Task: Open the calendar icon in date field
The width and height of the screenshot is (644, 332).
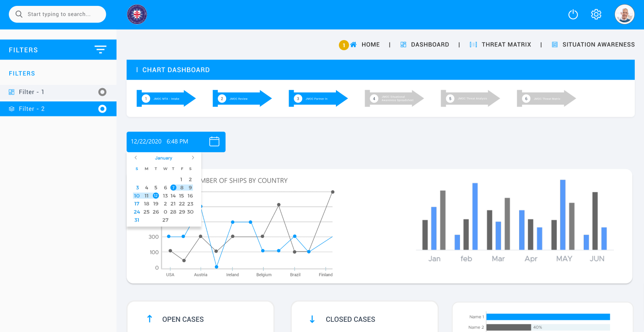Action: 214,141
